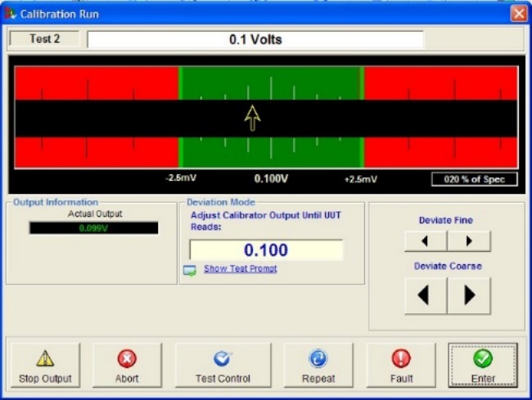Click the green in-tolerance zone of the meter
Viewport: 532px width, 400px height.
(x=311, y=83)
